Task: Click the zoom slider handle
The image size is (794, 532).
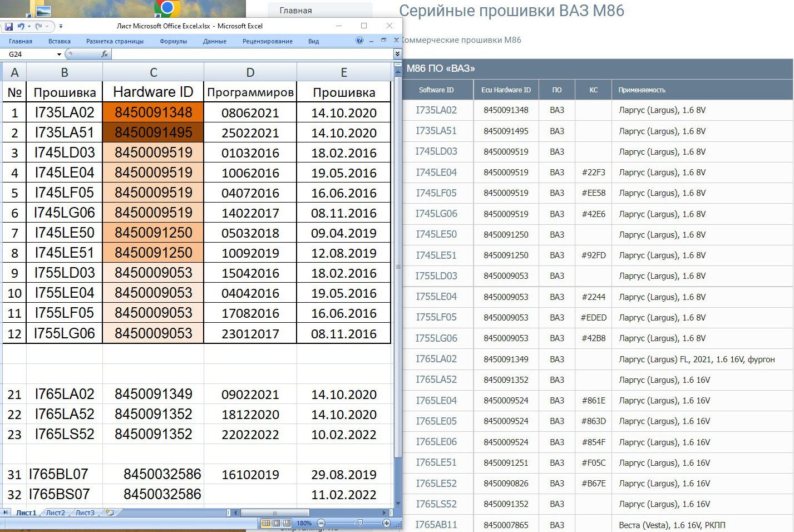Action: pyautogui.click(x=360, y=523)
